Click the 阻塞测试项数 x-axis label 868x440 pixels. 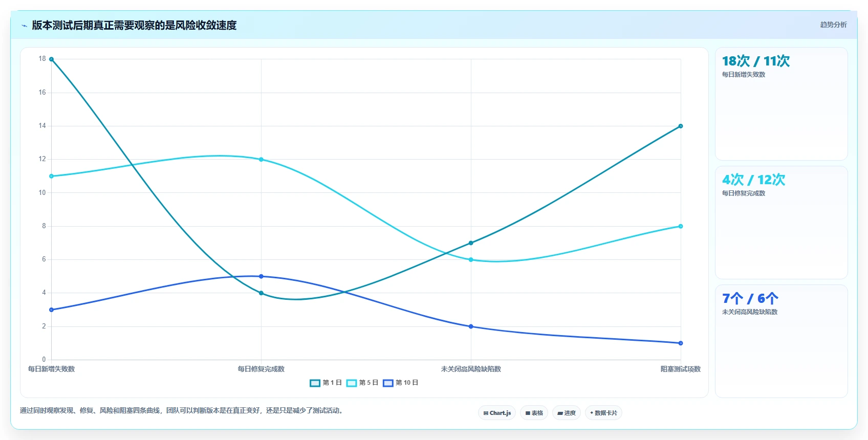(x=681, y=369)
